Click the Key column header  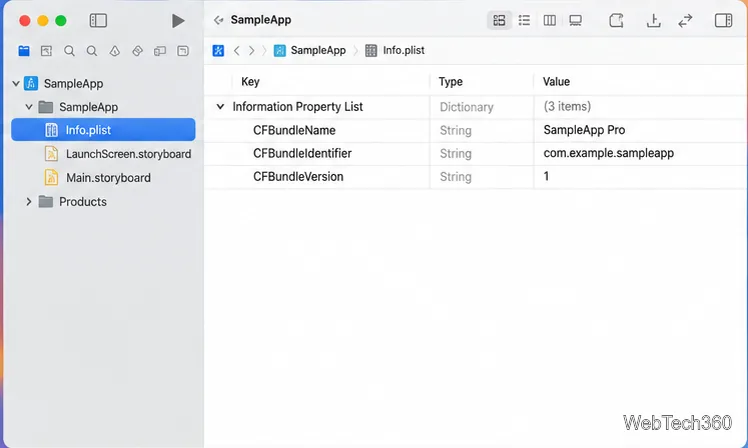click(x=250, y=82)
